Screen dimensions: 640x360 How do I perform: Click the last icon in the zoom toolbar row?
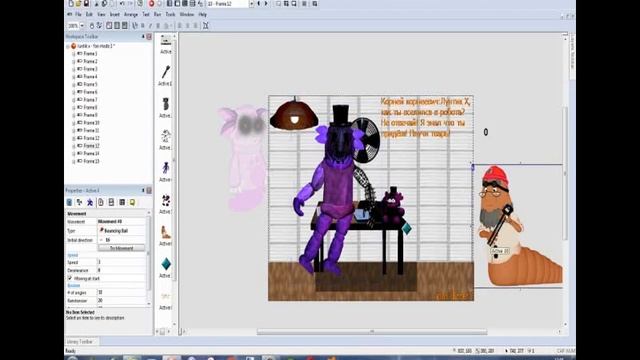click(206, 26)
